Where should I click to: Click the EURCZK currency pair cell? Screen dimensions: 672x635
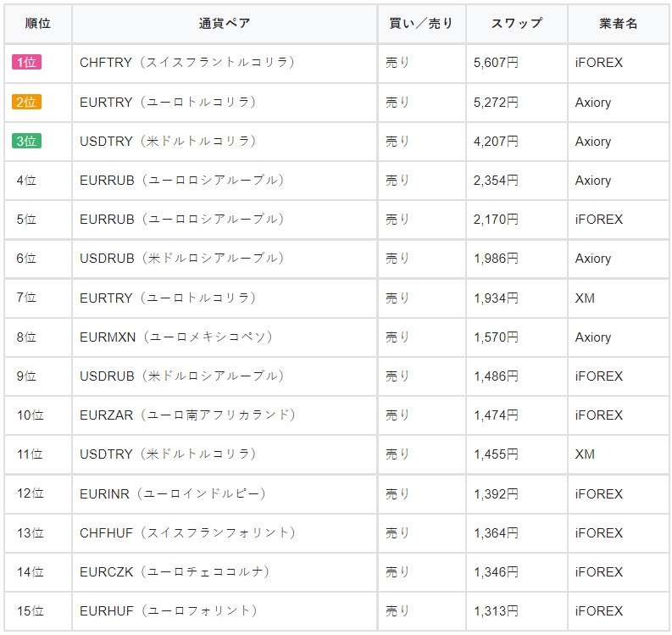tap(175, 572)
